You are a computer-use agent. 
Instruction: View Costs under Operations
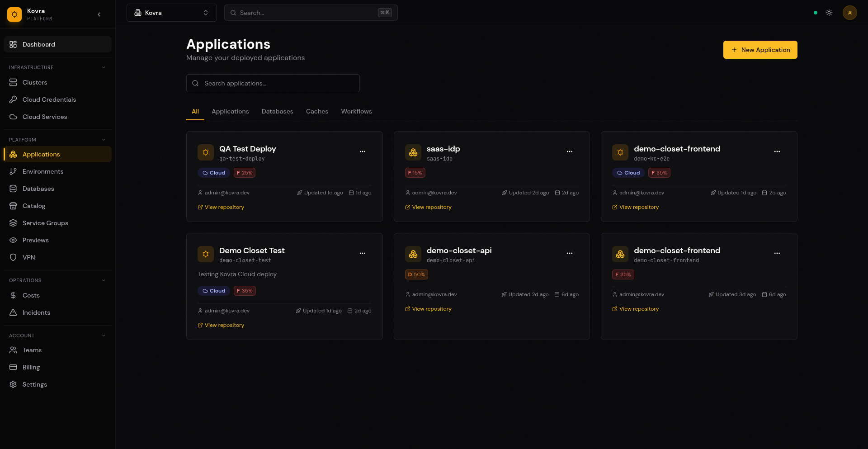coord(57,295)
